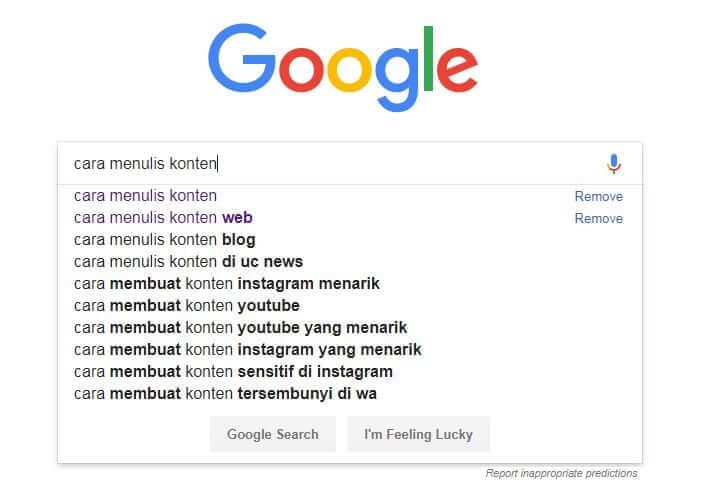702x497 pixels.
Task: Pick suggestion ending in "di uc news"
Action: click(188, 262)
